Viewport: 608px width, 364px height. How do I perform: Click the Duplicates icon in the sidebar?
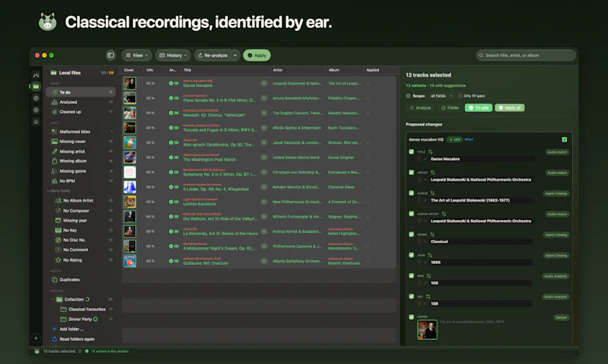click(54, 279)
